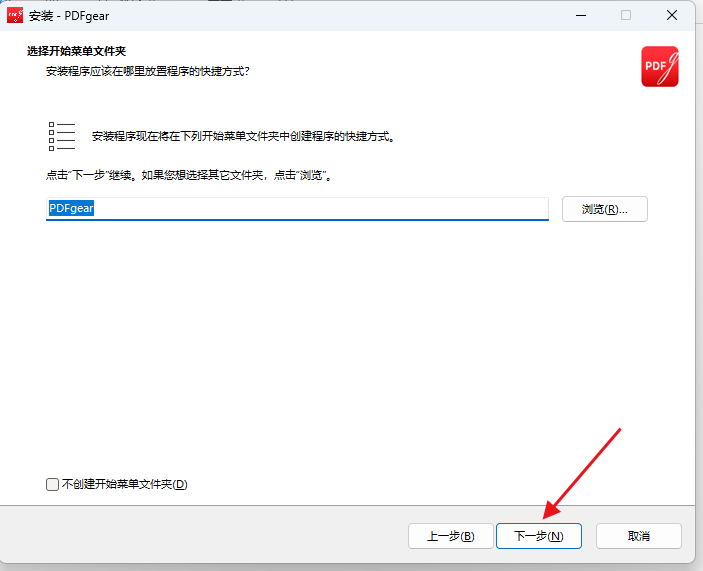Click the 浏览(R)... button
The height and width of the screenshot is (571, 703).
pyautogui.click(x=604, y=209)
